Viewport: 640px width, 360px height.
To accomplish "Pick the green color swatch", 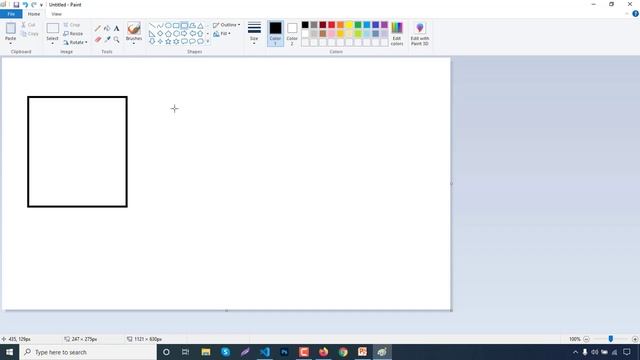I will (x=358, y=25).
